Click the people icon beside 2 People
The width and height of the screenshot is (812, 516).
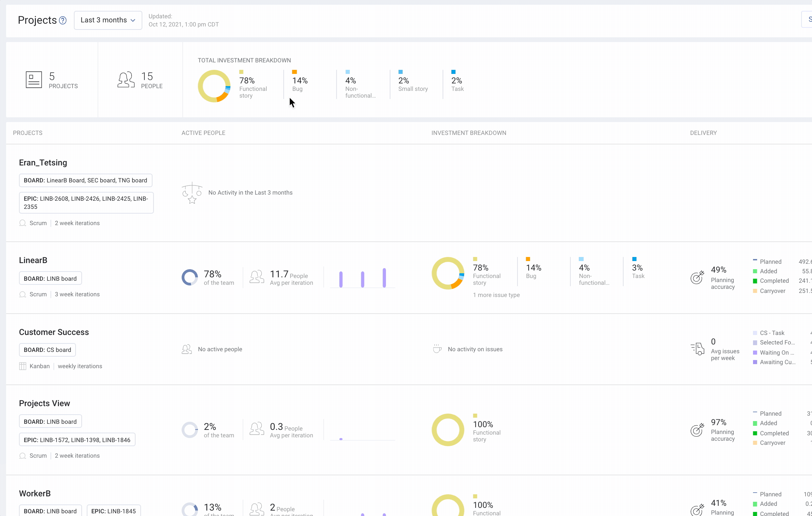(x=257, y=509)
